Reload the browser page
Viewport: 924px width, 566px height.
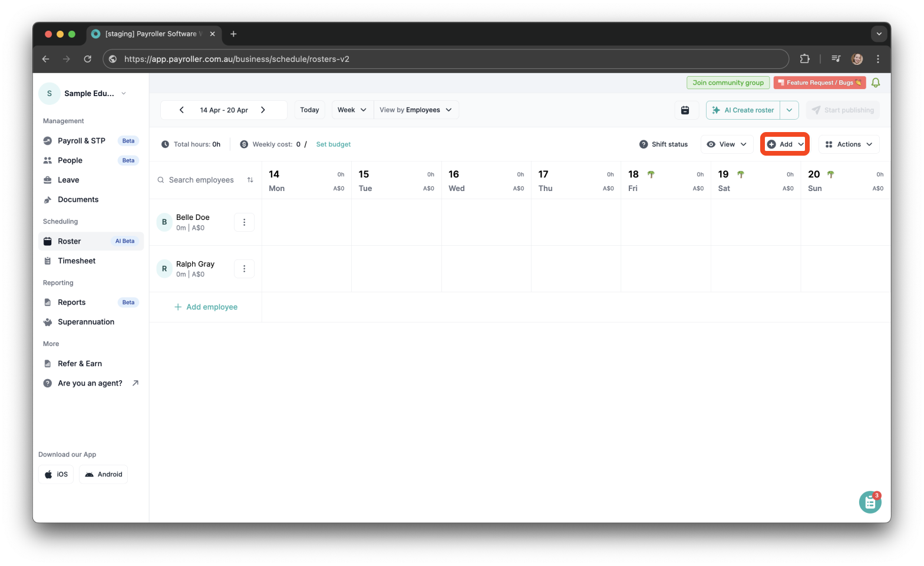tap(88, 59)
